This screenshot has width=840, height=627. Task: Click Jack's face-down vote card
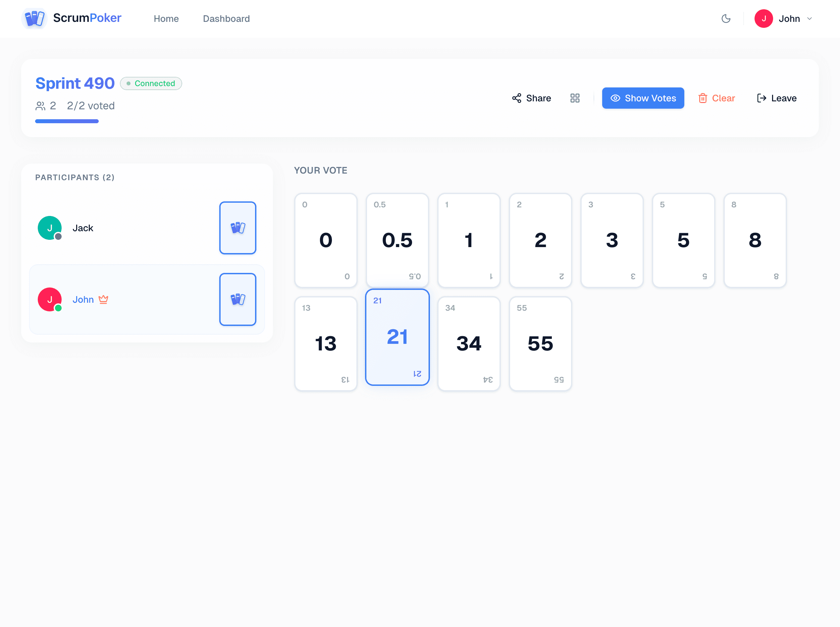237,228
